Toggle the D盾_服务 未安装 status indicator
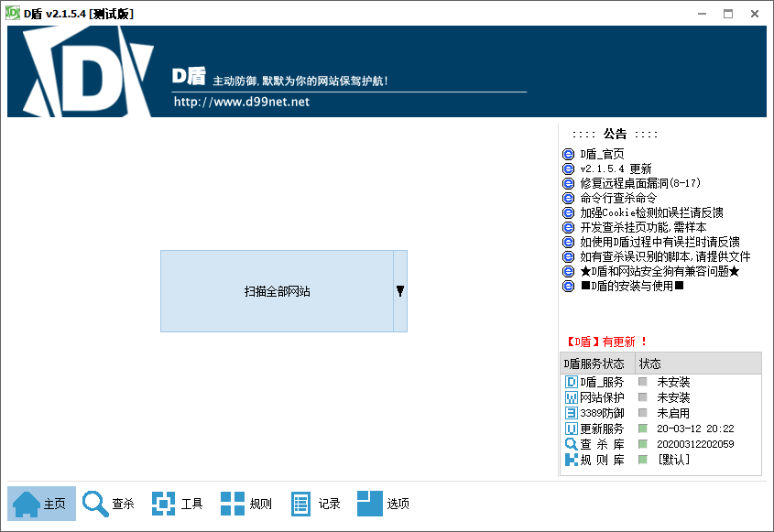This screenshot has height=532, width=774. click(643, 382)
